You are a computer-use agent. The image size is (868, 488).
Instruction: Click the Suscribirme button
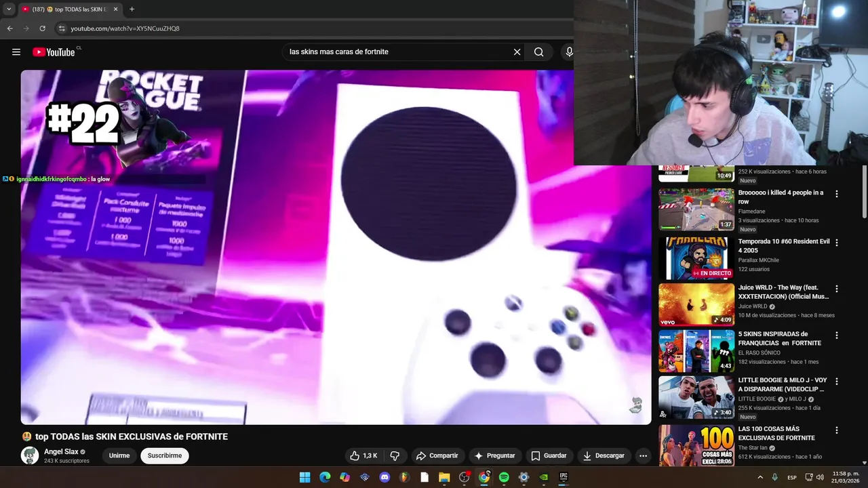coord(165,455)
